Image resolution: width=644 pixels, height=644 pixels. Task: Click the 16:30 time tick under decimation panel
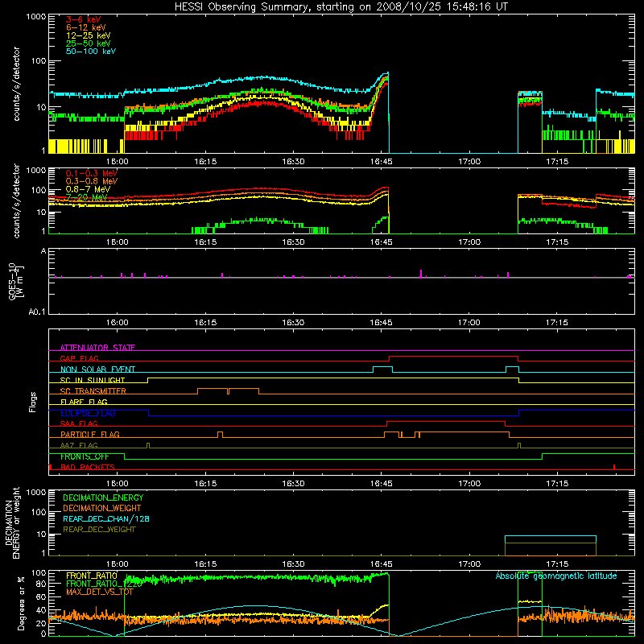pyautogui.click(x=293, y=564)
